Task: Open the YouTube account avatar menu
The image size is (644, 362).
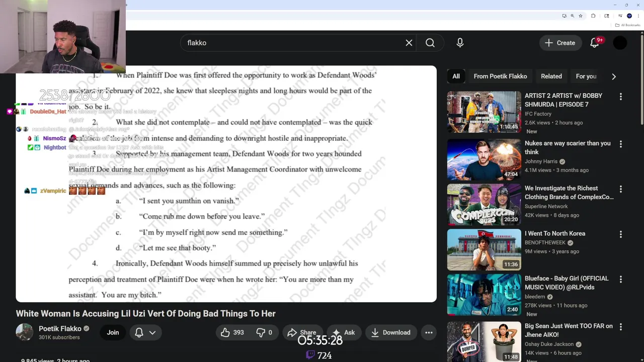Action: [620, 43]
